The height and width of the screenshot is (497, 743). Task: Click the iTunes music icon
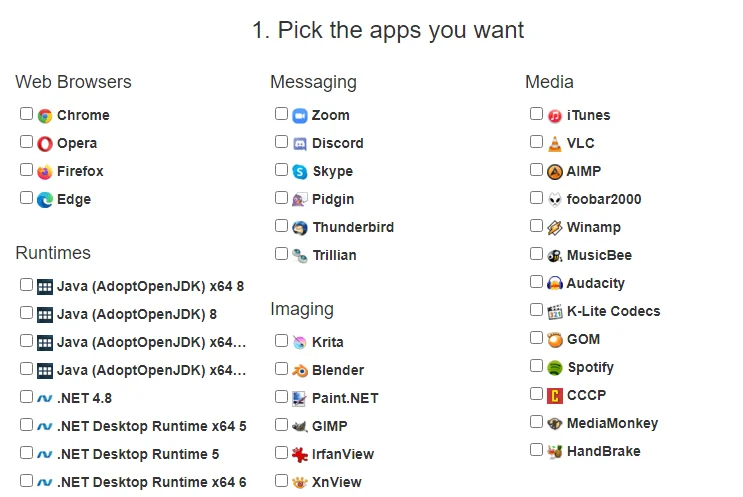point(555,116)
